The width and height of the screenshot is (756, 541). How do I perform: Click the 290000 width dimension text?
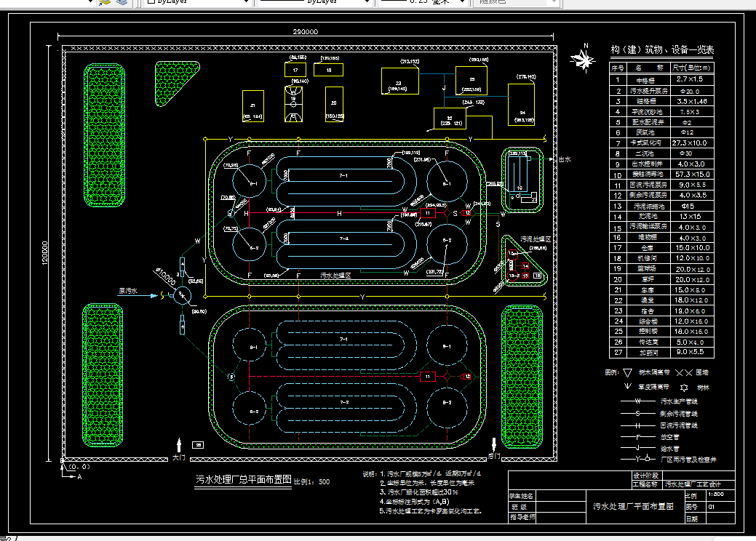[x=305, y=32]
